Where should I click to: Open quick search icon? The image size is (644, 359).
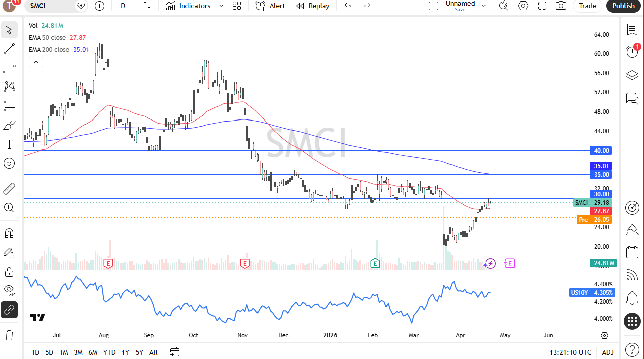click(x=503, y=6)
